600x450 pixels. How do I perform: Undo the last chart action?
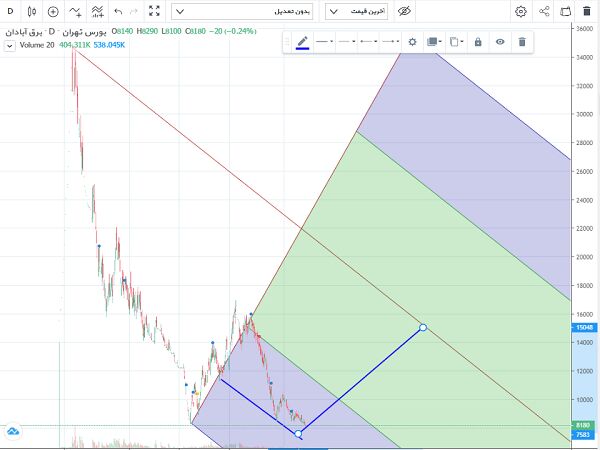119,12
